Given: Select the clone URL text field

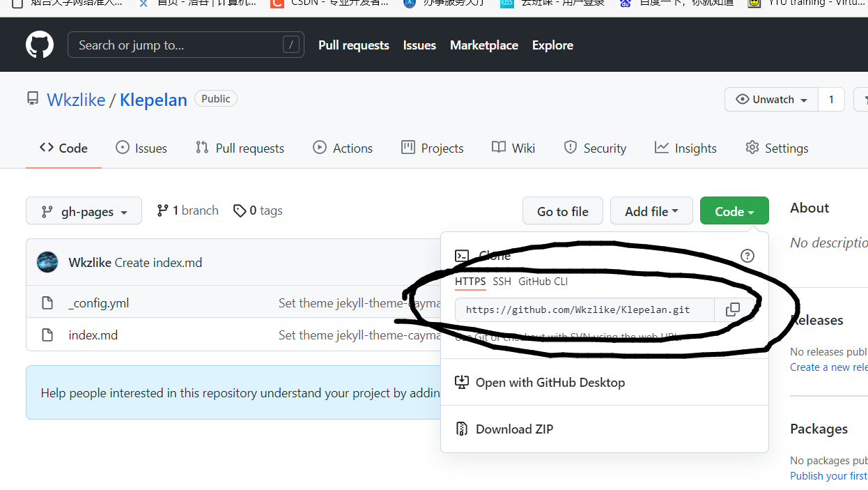Looking at the screenshot, I should pyautogui.click(x=584, y=309).
